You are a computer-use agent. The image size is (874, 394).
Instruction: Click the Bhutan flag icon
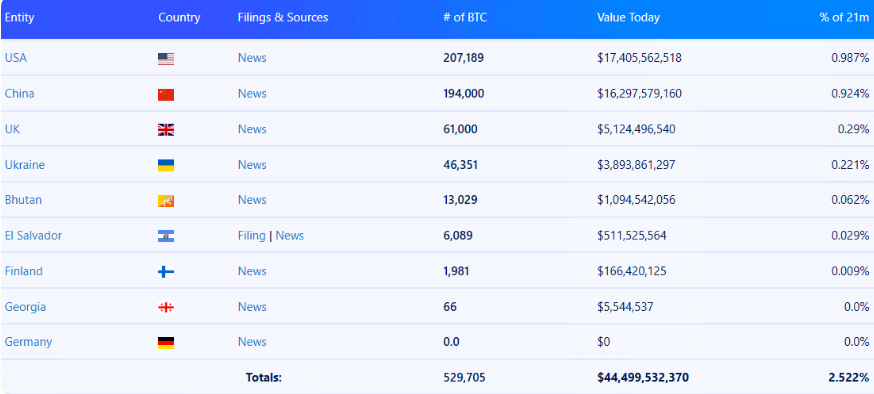tap(166, 201)
